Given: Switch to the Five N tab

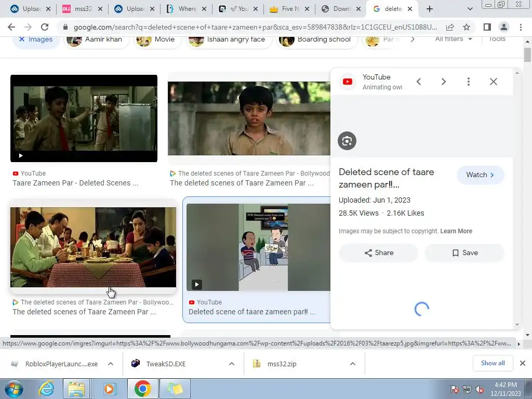Looking at the screenshot, I should [290, 9].
